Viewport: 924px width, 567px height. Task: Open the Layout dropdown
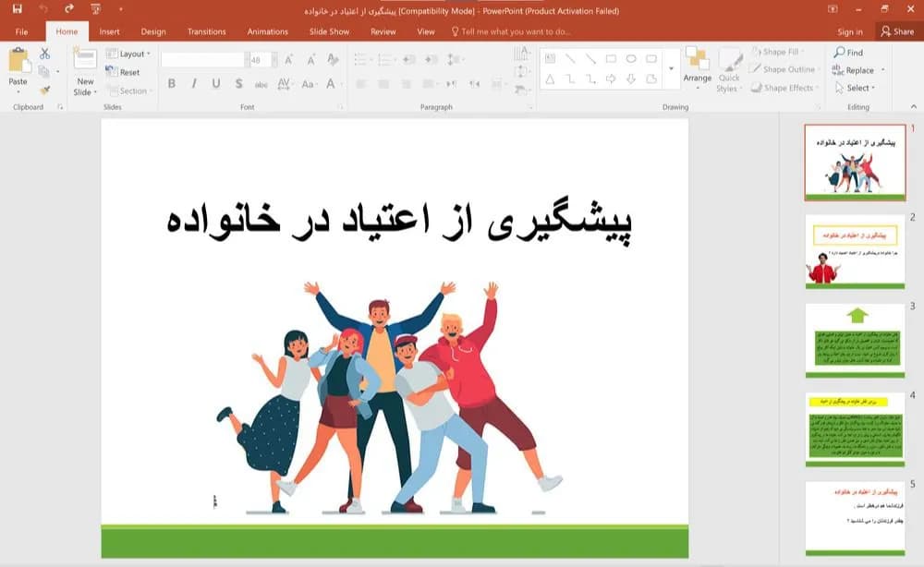(x=128, y=54)
